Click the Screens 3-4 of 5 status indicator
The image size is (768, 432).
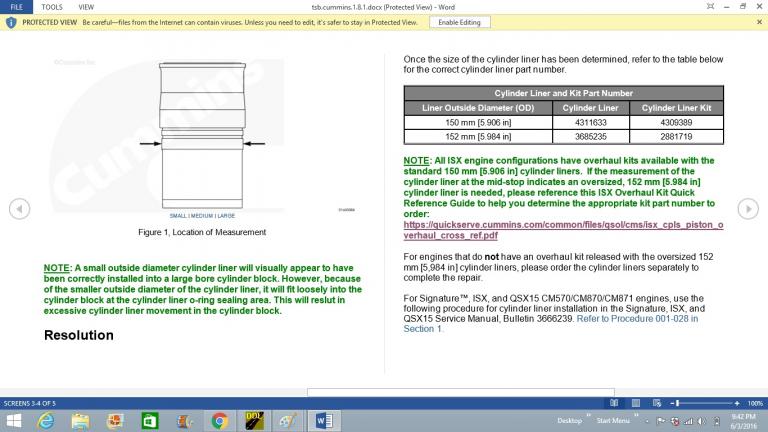(x=29, y=403)
